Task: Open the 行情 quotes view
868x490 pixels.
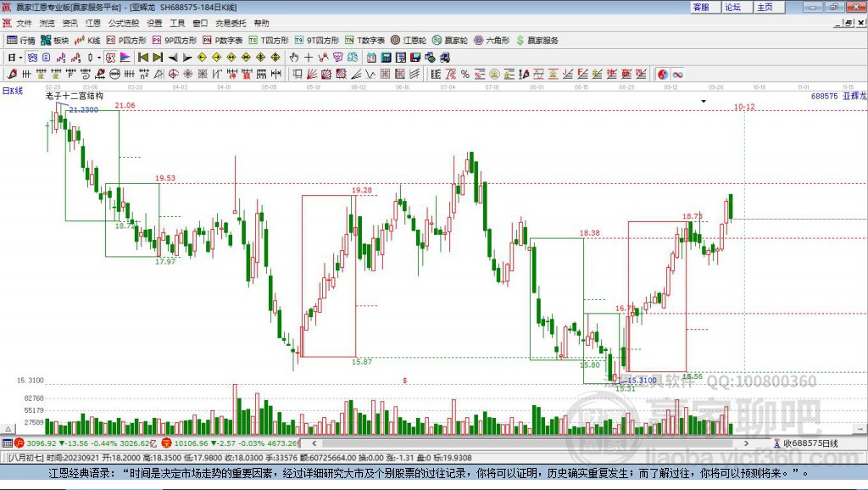Action: [21, 41]
